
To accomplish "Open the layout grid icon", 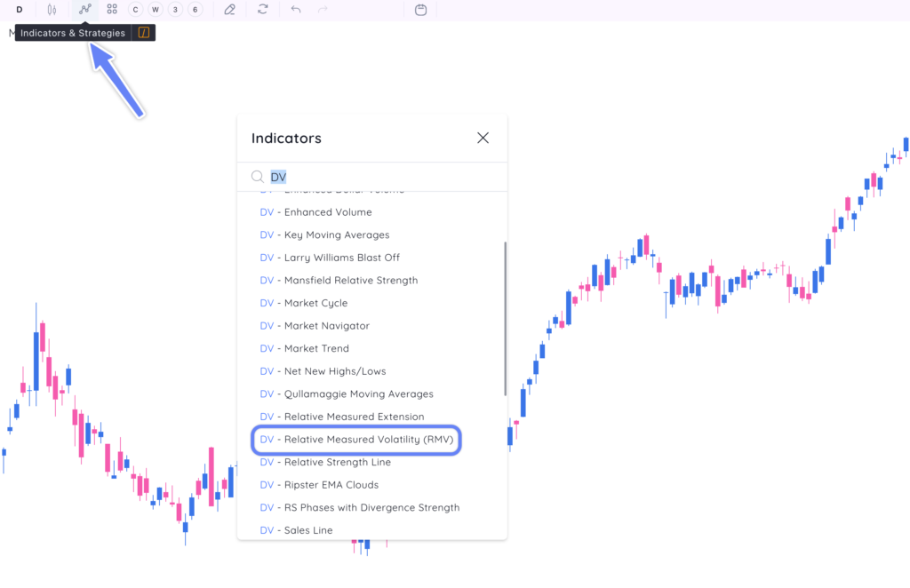I will click(x=111, y=9).
